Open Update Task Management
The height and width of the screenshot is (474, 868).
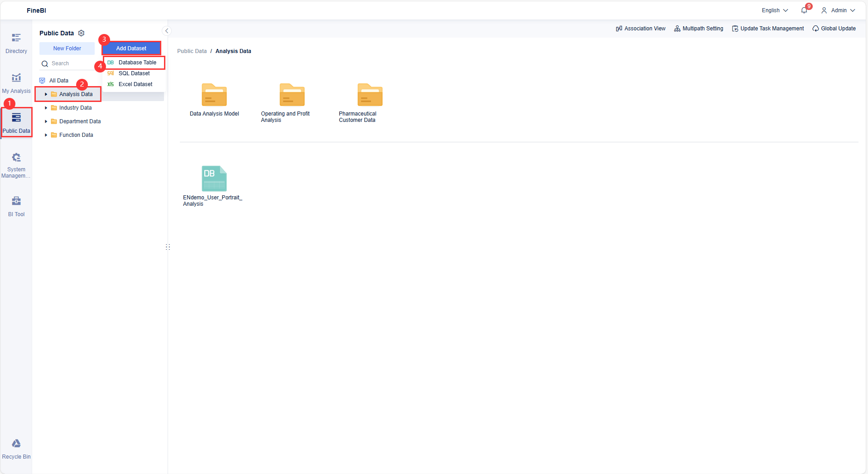(x=767, y=28)
